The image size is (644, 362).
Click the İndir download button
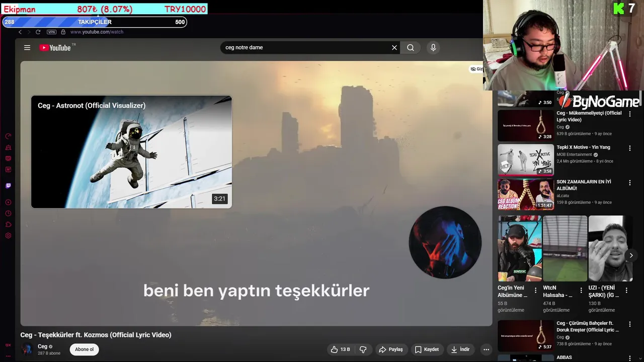460,349
